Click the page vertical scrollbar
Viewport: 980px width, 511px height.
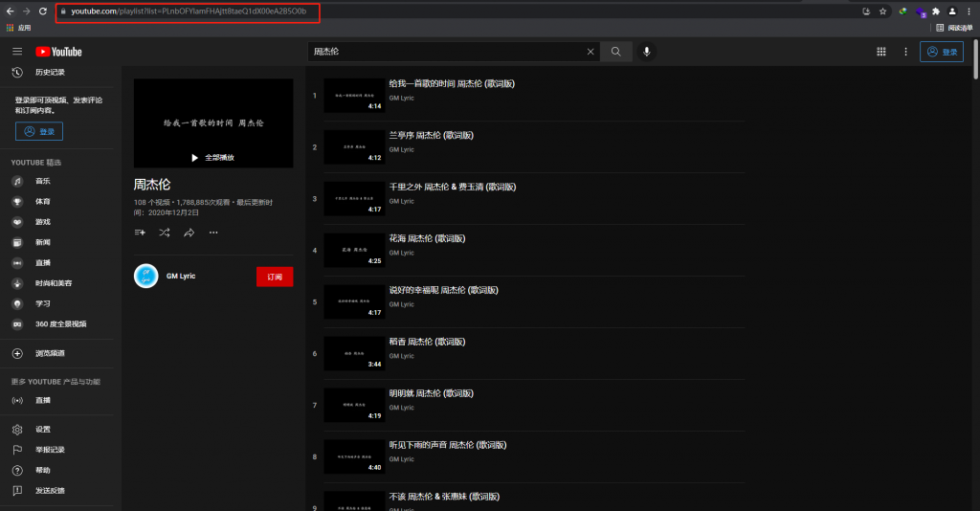point(975,59)
